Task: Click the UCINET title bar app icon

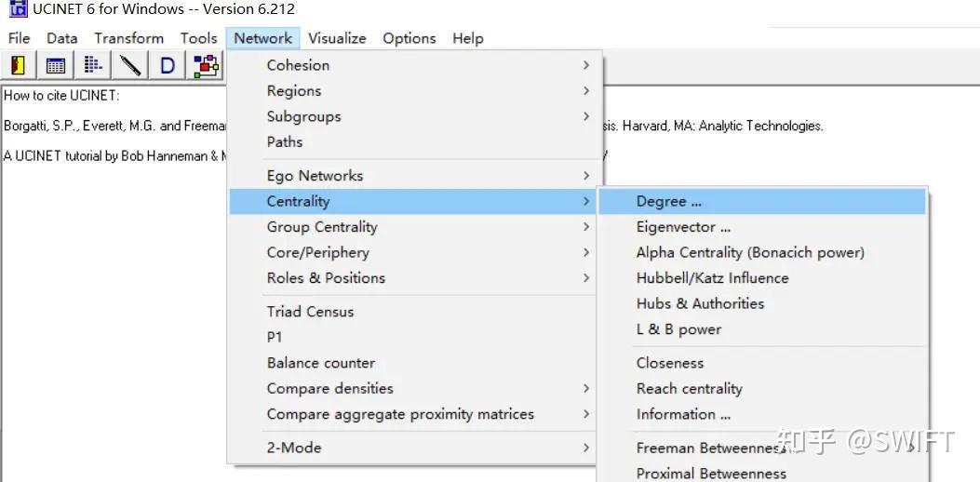Action: pos(18,9)
